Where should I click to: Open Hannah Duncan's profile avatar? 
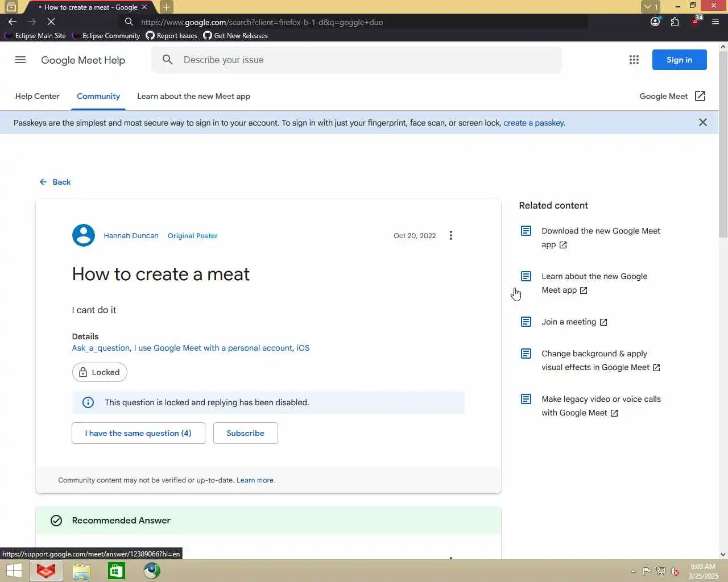coord(84,235)
